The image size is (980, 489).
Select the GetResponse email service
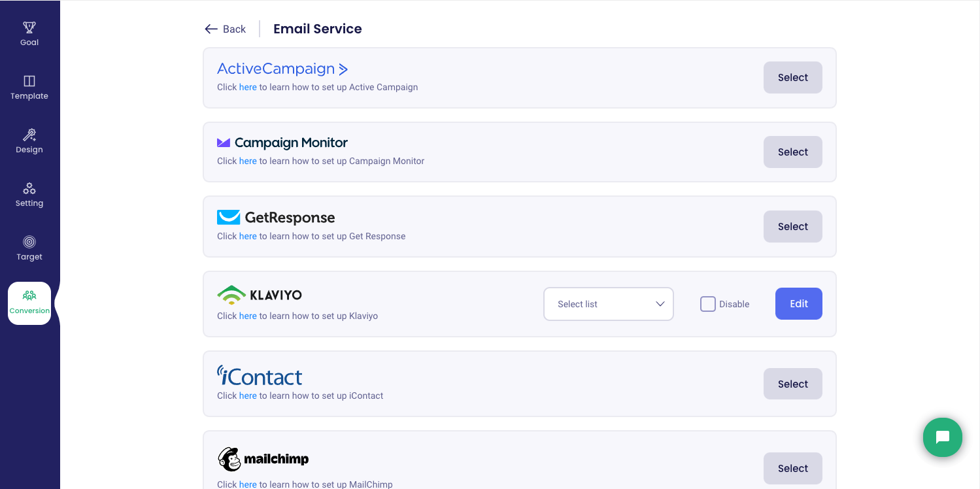coord(793,227)
